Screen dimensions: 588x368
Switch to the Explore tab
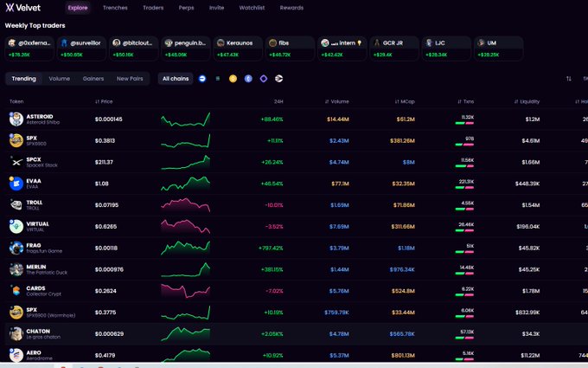click(x=78, y=8)
